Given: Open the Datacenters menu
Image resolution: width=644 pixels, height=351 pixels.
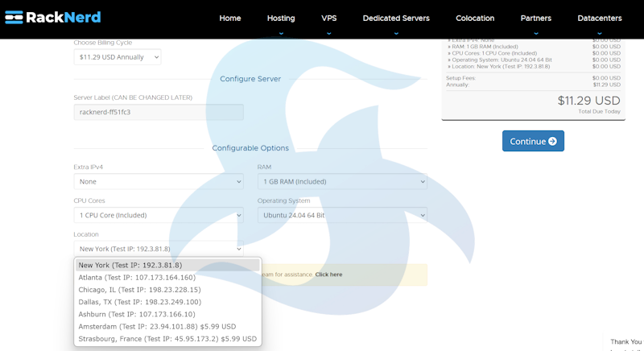Looking at the screenshot, I should 600,18.
